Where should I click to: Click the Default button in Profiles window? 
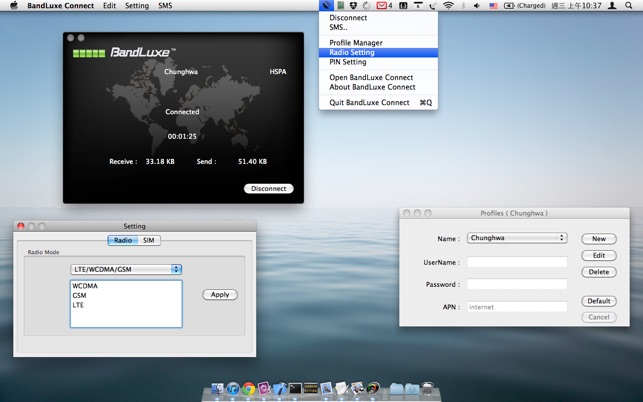[x=599, y=301]
